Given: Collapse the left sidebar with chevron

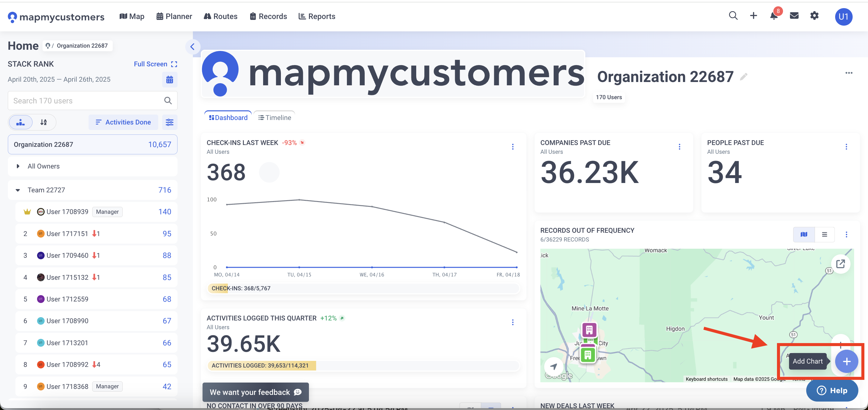Looking at the screenshot, I should [192, 46].
